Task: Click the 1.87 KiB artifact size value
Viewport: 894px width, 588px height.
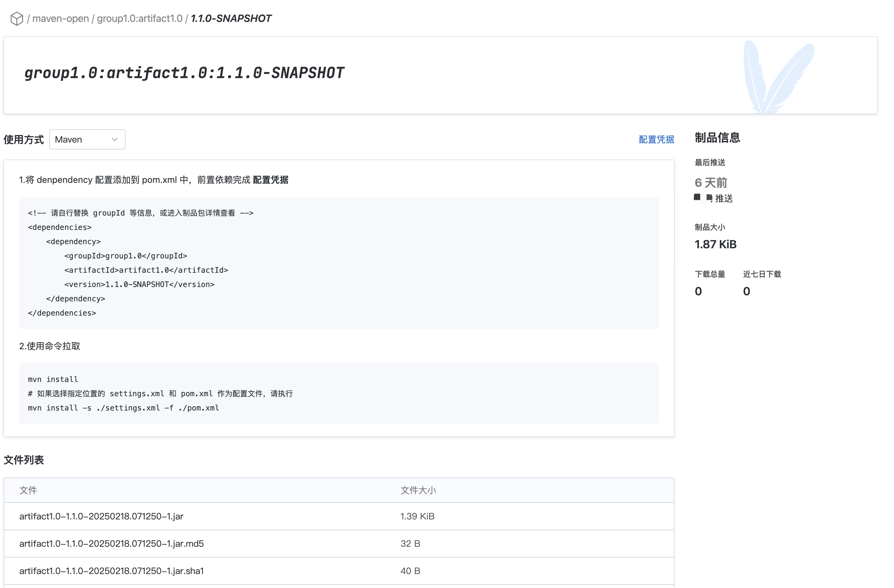Action: pos(715,244)
